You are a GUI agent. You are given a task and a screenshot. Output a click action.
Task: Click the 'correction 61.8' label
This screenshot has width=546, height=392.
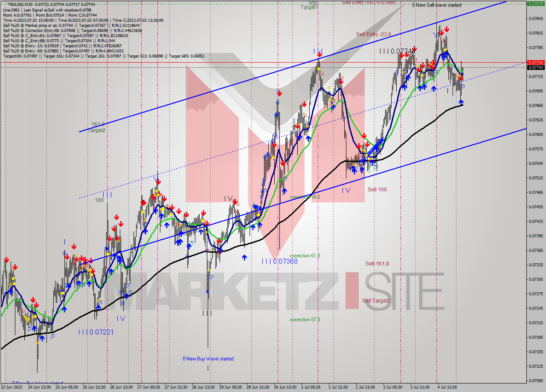click(x=305, y=256)
